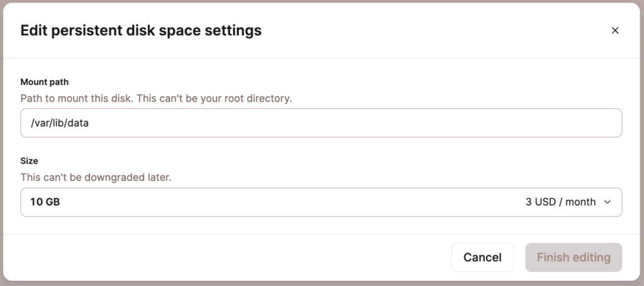This screenshot has height=286, width=644.
Task: Click the dialog title heading
Action: pyautogui.click(x=141, y=30)
